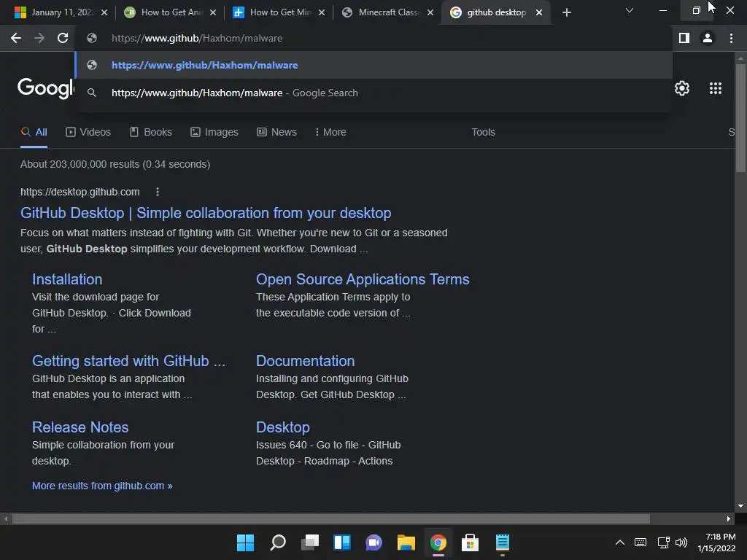The width and height of the screenshot is (747, 560).
Task: Select the All results filter
Action: point(34,133)
